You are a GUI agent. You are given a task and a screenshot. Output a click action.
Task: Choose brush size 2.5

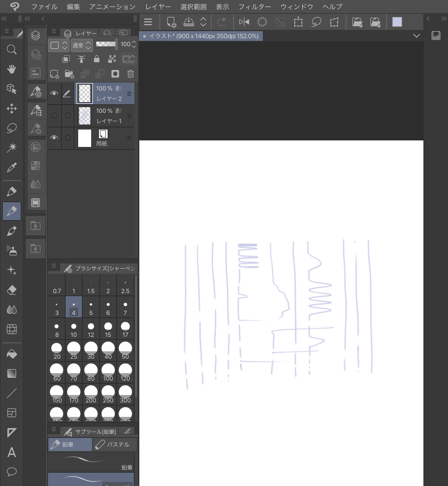tap(125, 285)
